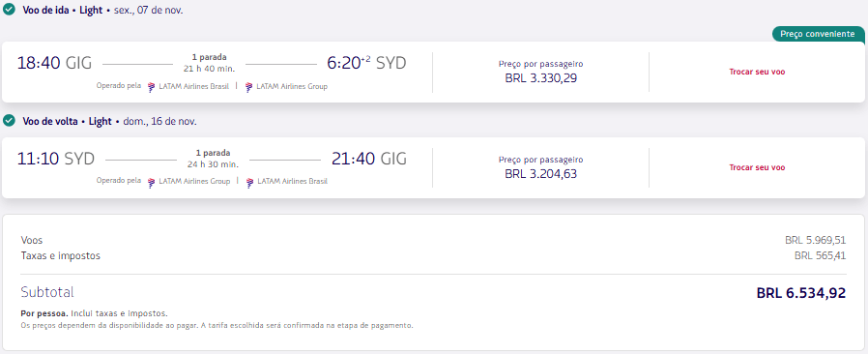Click the Subtotal amount BRL 6.534,92
Viewport: 868px width, 354px height.
801,293
